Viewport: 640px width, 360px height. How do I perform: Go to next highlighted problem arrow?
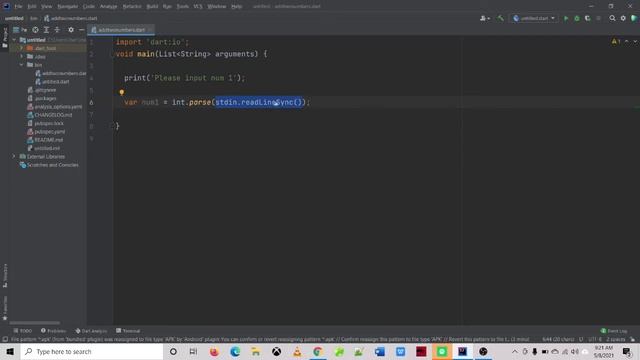pyautogui.click(x=635, y=42)
